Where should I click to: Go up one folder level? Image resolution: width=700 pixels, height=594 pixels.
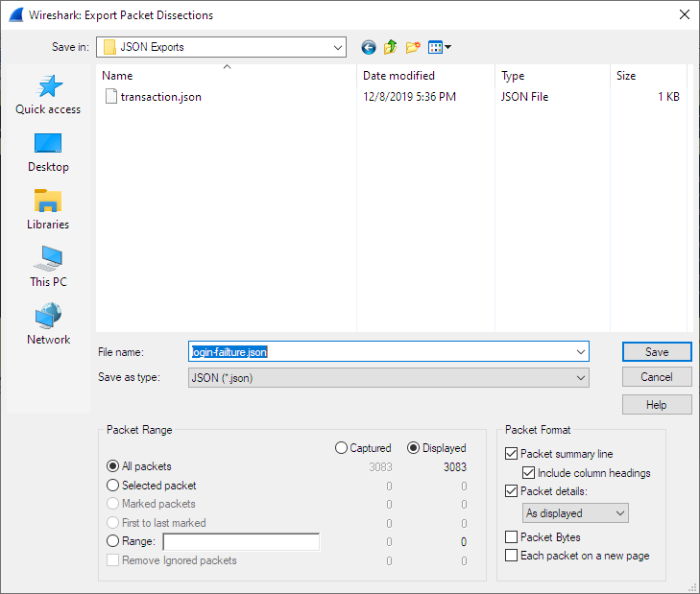pos(391,47)
